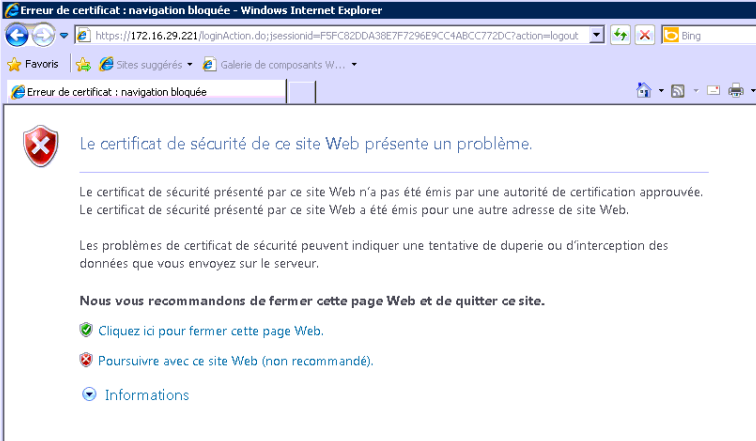Image resolution: width=756 pixels, height=441 pixels.
Task: Click 'Poursuivre avec ce site Web' link
Action: [235, 360]
